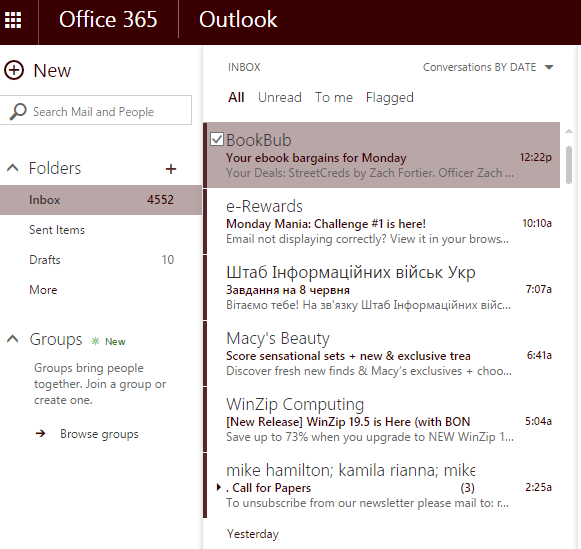Click the Browse groups link
581x549 pixels.
(x=99, y=434)
